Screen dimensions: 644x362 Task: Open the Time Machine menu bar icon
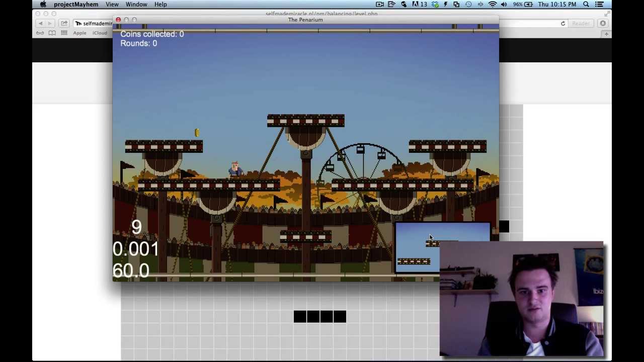pyautogui.click(x=468, y=5)
